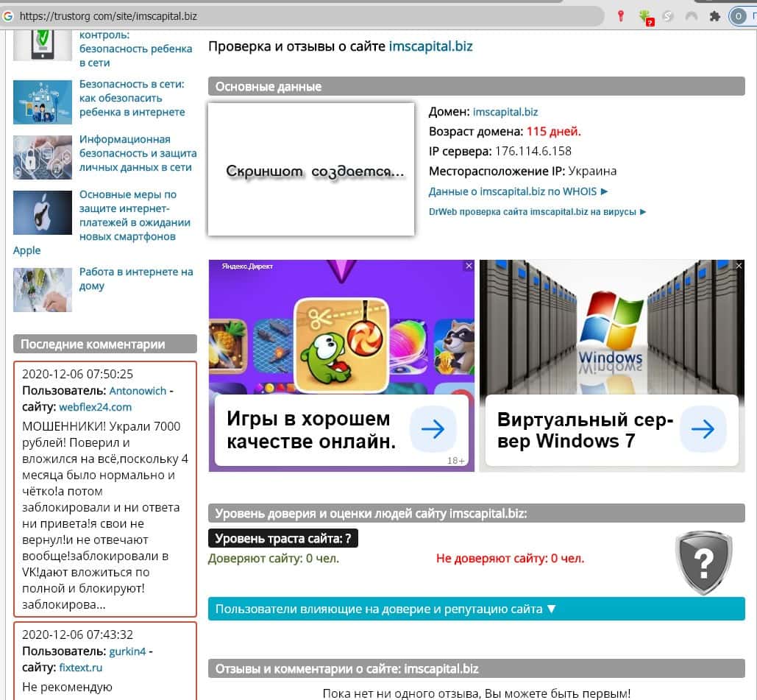Click the grey circular S extension icon
Screen dimensions: 757x700
[x=668, y=16]
